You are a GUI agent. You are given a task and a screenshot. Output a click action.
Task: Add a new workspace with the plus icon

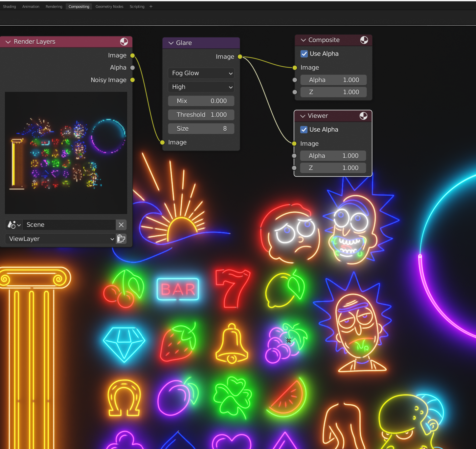[151, 7]
